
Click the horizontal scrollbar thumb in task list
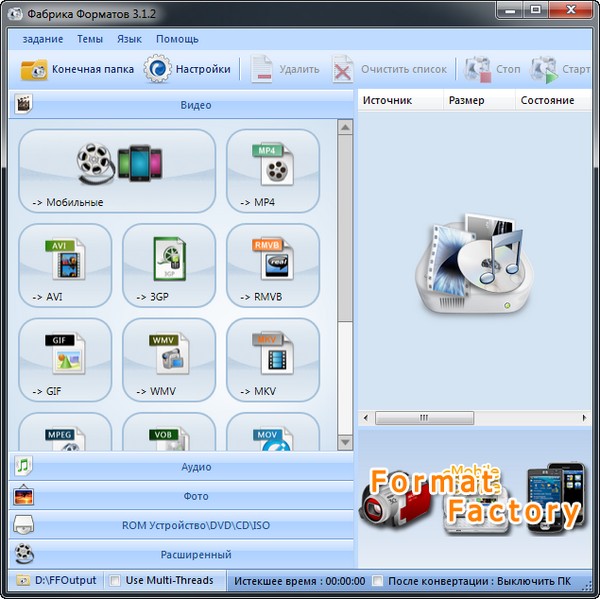(424, 418)
